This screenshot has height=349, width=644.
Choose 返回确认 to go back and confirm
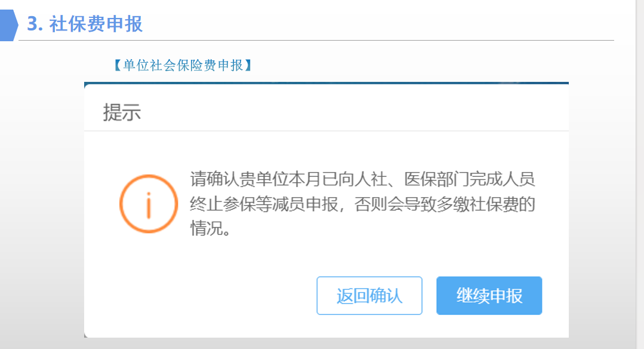pos(369,296)
